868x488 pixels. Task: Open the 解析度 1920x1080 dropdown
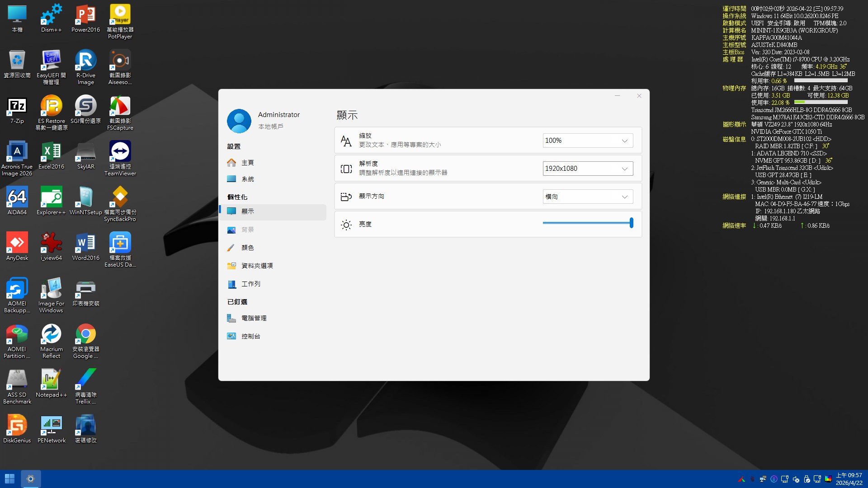tap(587, 169)
